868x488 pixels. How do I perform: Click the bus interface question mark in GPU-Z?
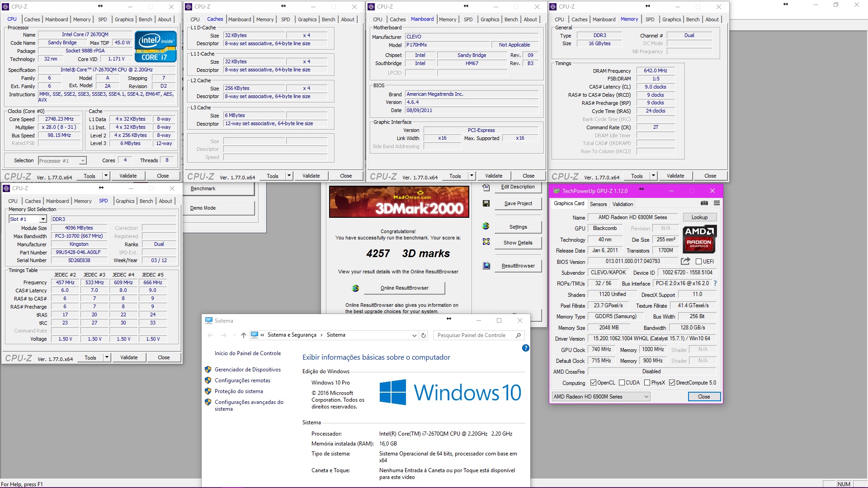click(x=715, y=283)
